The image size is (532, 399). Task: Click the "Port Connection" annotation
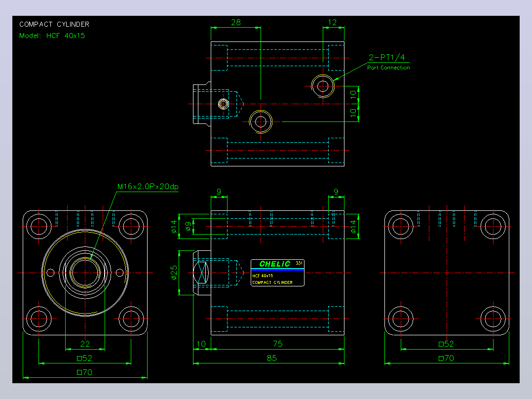tap(388, 68)
